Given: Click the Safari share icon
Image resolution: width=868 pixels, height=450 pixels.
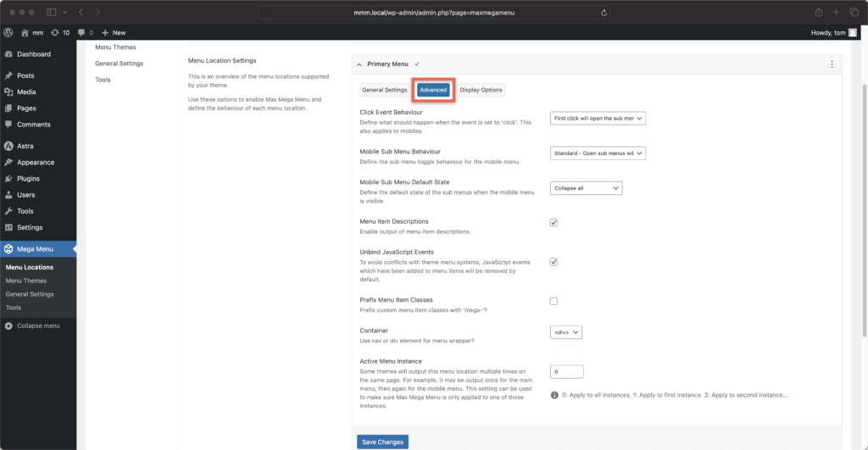Looking at the screenshot, I should pos(819,13).
